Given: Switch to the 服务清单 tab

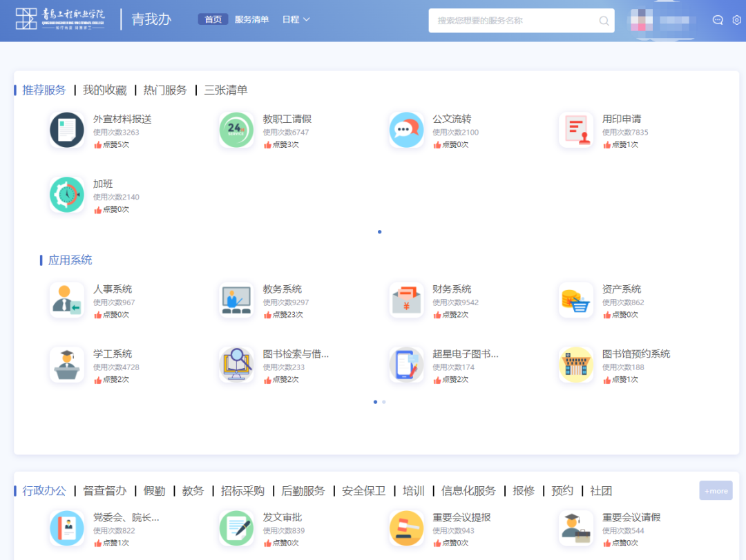Looking at the screenshot, I should [253, 19].
